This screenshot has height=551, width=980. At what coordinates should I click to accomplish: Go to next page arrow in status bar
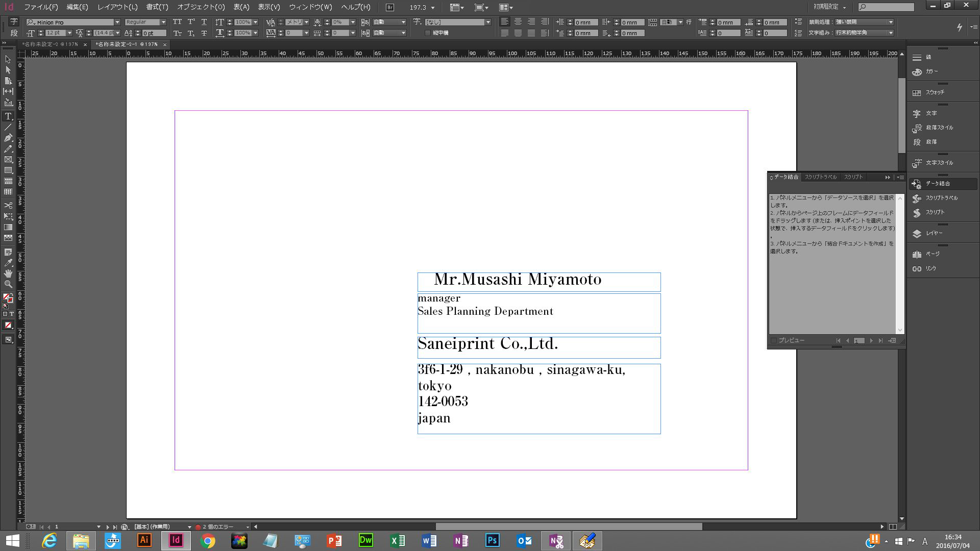click(x=107, y=527)
